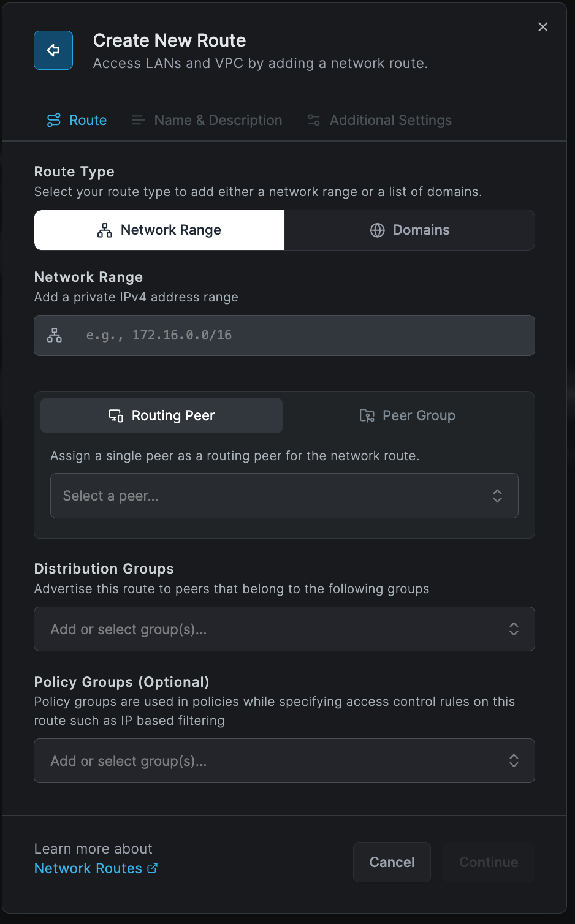Click the Continue button
575x924 pixels.
(x=489, y=862)
